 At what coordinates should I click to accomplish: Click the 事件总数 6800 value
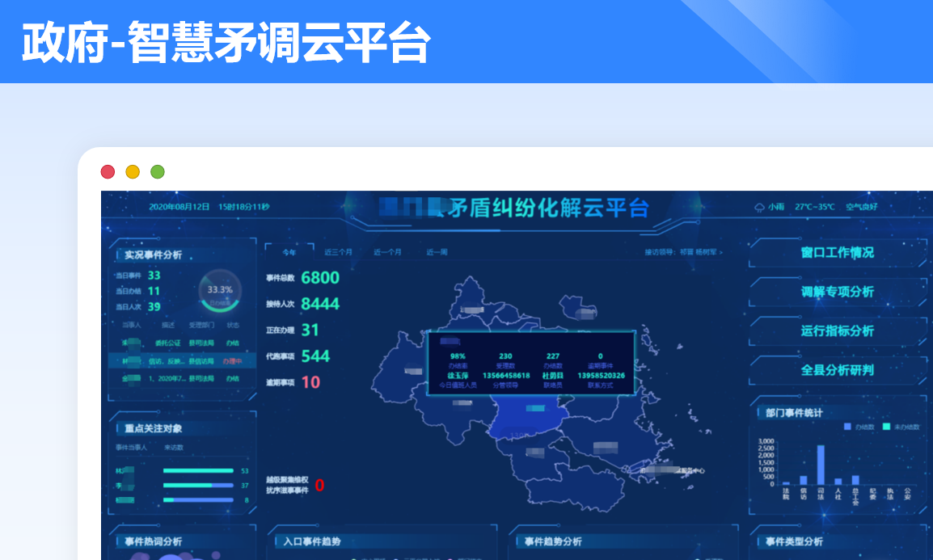click(320, 278)
